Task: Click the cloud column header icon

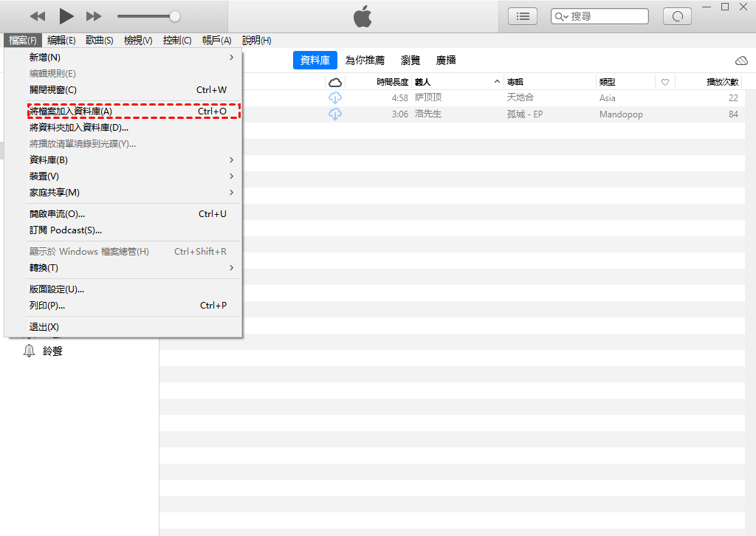Action: (335, 82)
